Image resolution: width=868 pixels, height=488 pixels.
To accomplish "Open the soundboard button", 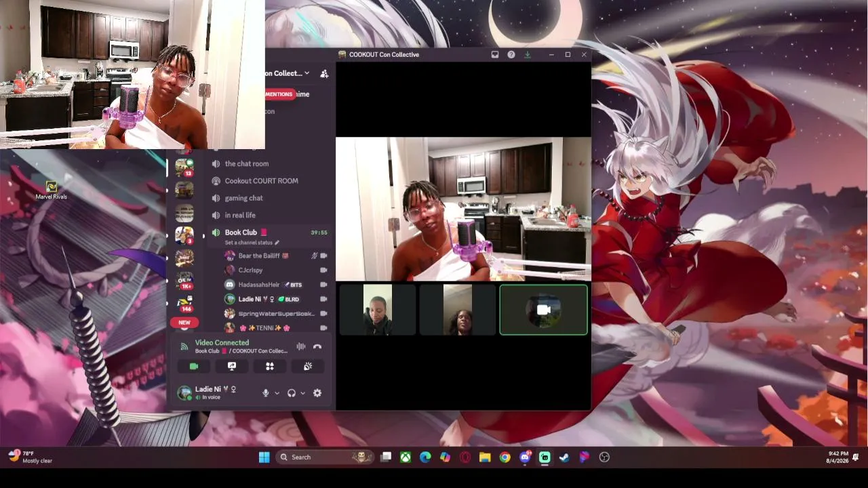I will (308, 366).
